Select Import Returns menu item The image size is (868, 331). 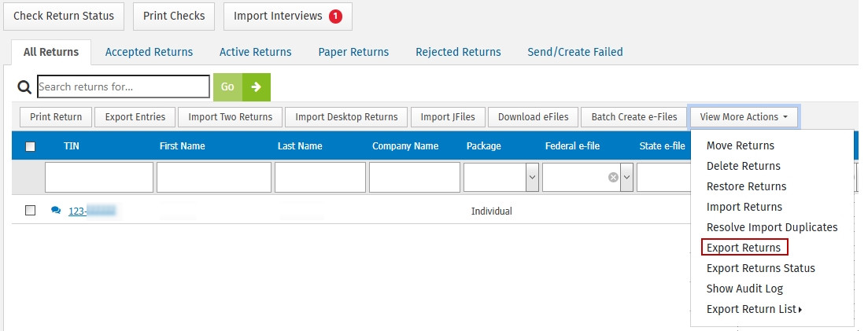tap(744, 207)
